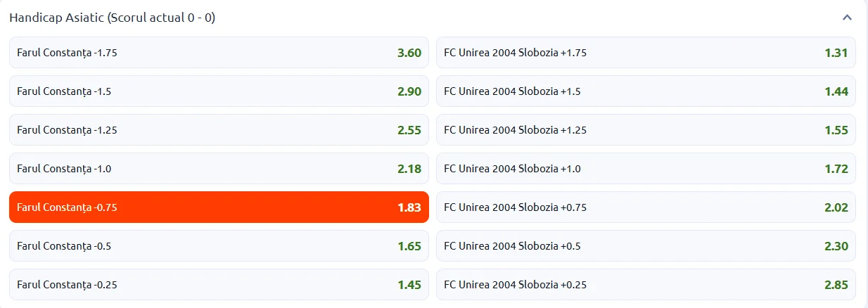Click the Handicap Asiatic section title
This screenshot has height=308, width=868.
(x=113, y=18)
